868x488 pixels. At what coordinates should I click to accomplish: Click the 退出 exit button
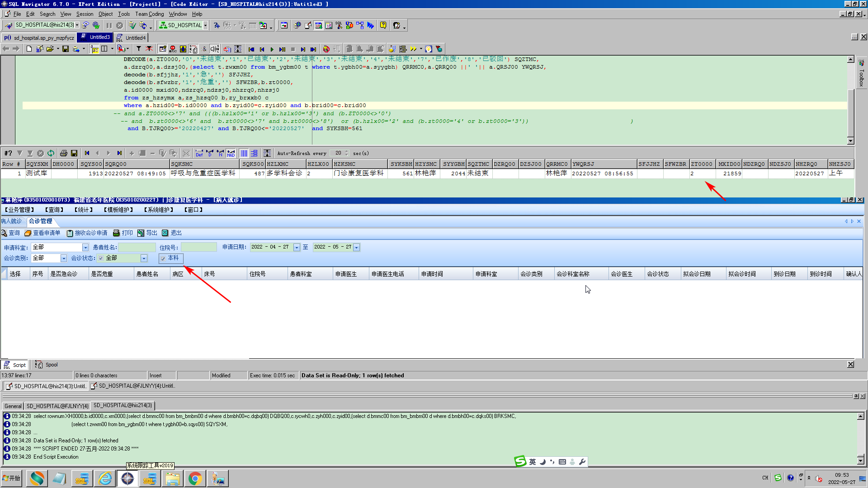[x=172, y=233]
